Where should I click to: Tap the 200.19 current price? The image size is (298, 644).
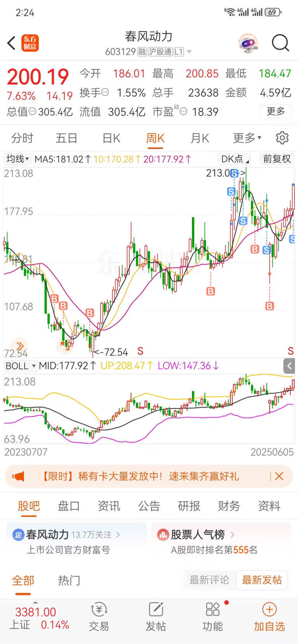click(38, 77)
